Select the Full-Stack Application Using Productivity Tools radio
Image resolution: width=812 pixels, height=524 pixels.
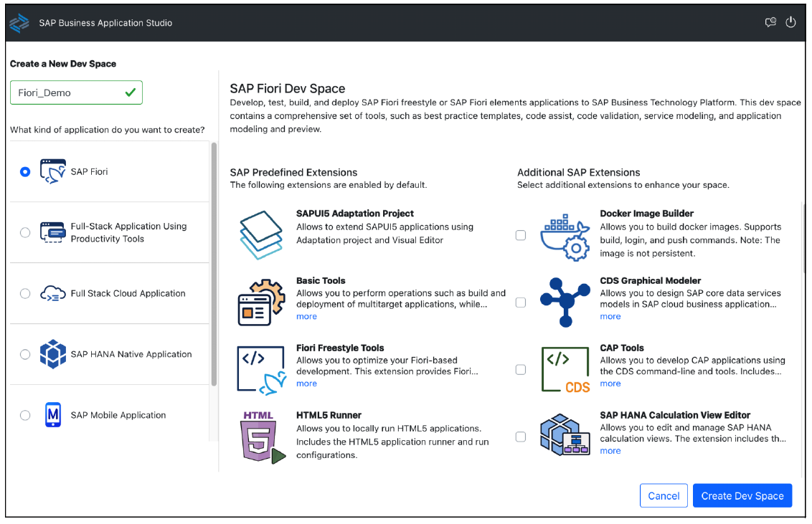(x=25, y=232)
